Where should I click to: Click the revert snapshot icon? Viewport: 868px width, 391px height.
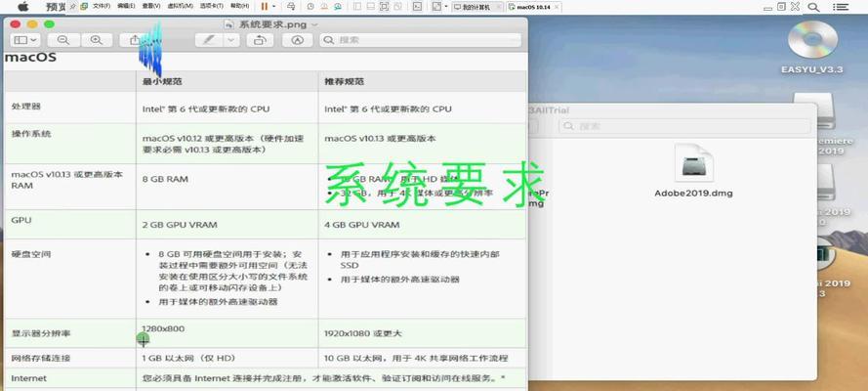pos(324,6)
